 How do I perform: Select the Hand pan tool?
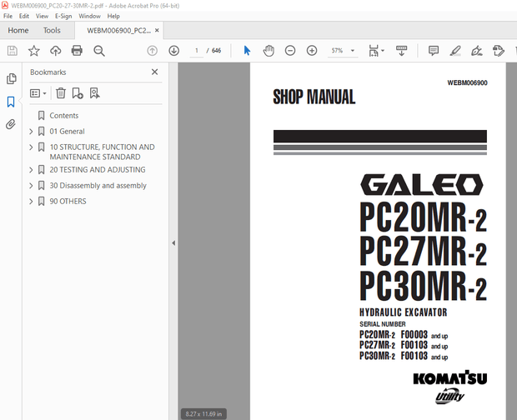coord(269,51)
